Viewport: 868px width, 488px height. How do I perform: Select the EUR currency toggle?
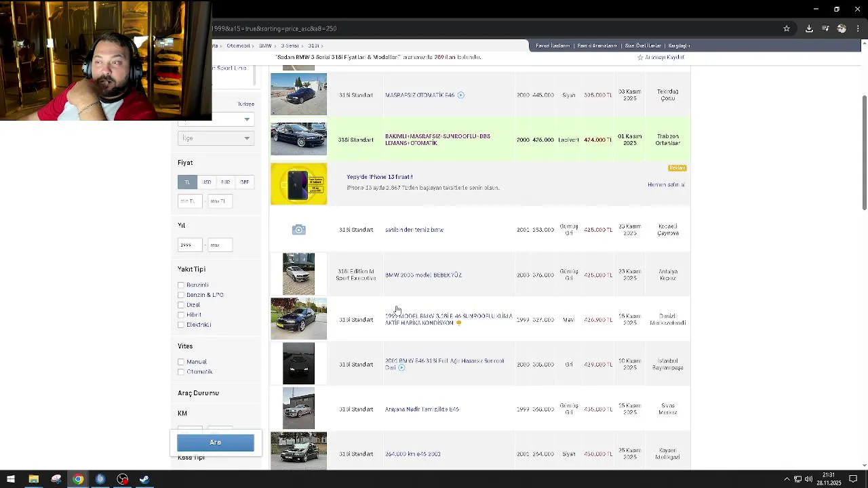click(225, 182)
